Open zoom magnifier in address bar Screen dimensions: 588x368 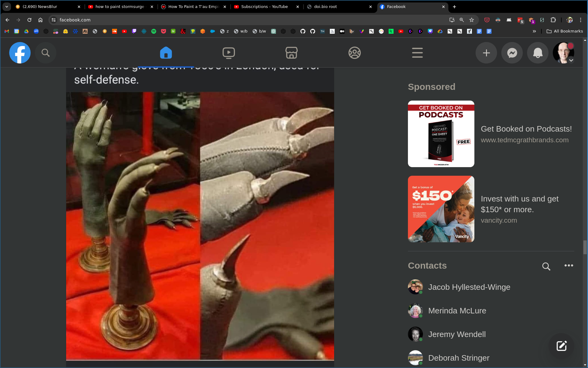click(462, 20)
